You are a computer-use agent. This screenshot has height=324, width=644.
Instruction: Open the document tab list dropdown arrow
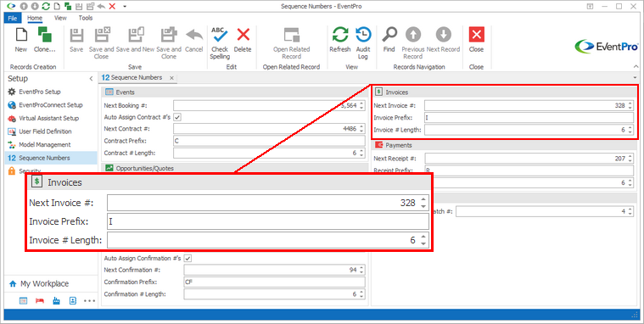636,78
